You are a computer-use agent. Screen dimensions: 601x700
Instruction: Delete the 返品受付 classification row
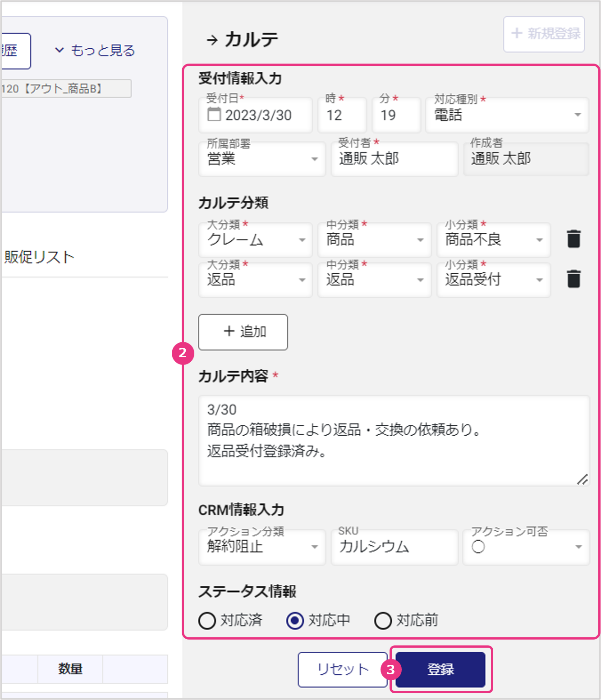pos(573,279)
